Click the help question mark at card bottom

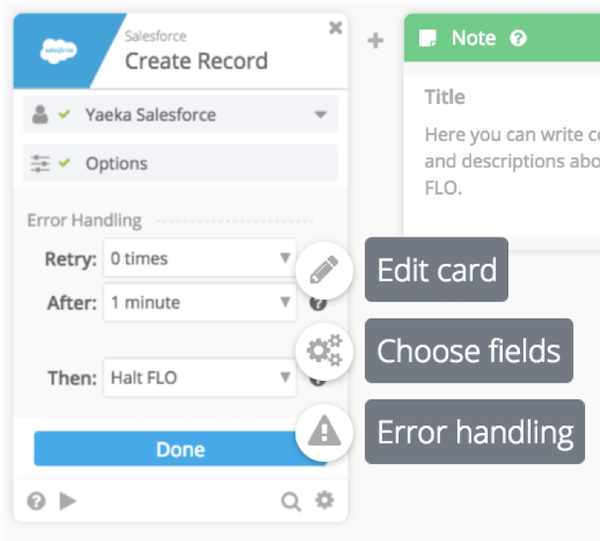coord(36,501)
